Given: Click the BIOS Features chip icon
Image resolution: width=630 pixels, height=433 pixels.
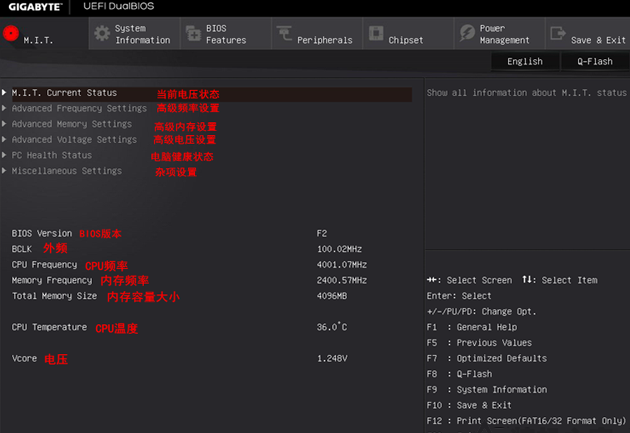Looking at the screenshot, I should [191, 34].
